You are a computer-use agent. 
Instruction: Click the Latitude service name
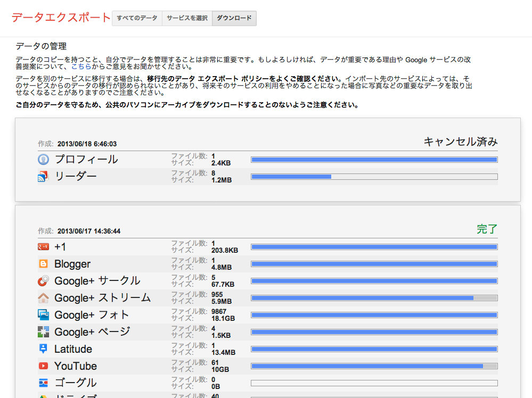(x=73, y=349)
